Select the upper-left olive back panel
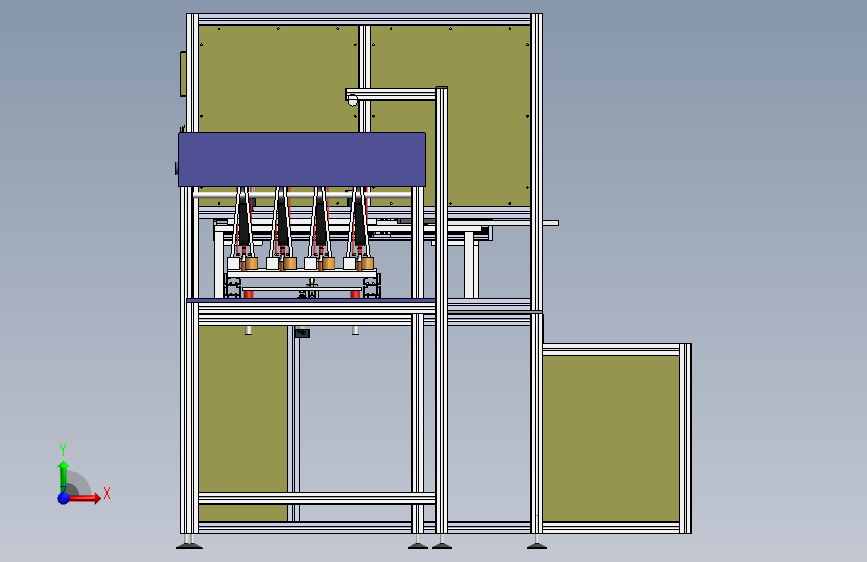The width and height of the screenshot is (867, 562). [x=279, y=79]
